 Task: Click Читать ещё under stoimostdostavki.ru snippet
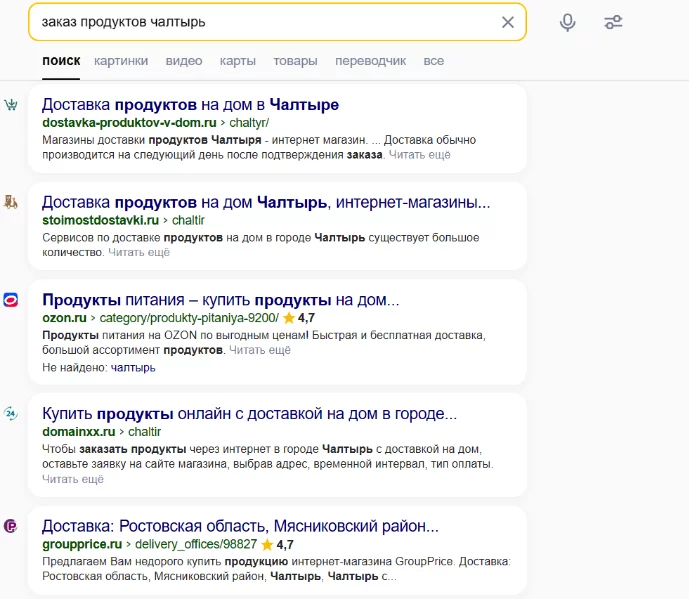point(139,252)
